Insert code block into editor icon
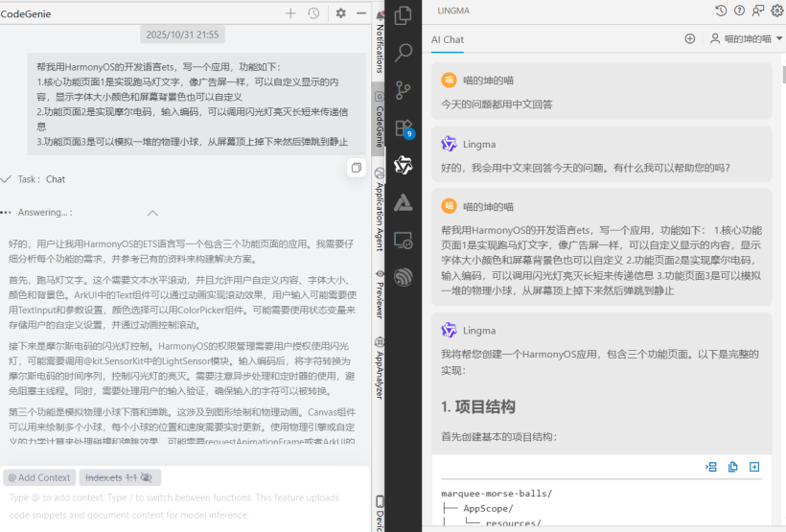786x532 pixels. click(x=711, y=467)
